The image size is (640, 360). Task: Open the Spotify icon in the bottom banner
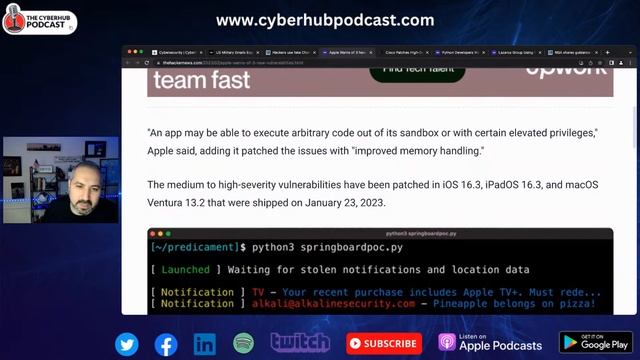click(243, 343)
